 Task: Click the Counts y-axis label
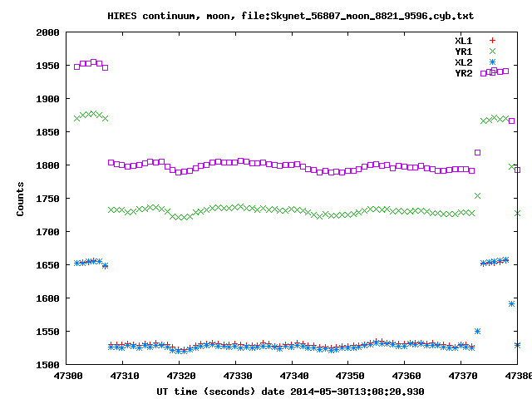[x=20, y=199]
